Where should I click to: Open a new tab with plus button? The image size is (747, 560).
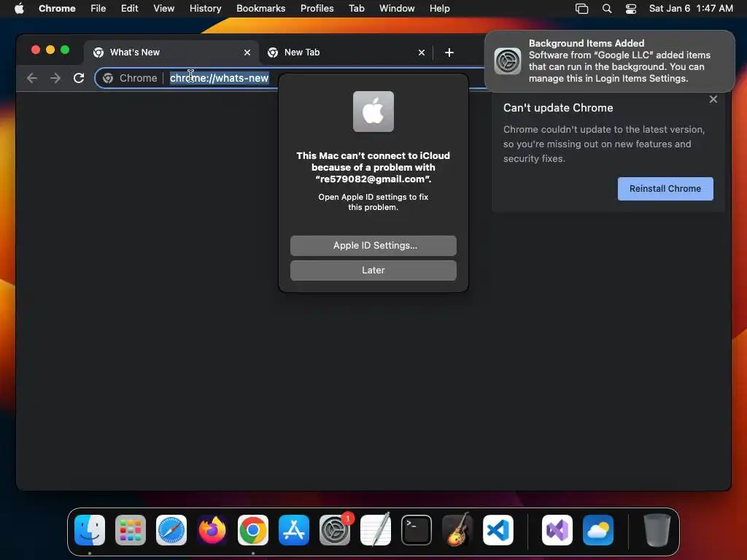pyautogui.click(x=449, y=52)
